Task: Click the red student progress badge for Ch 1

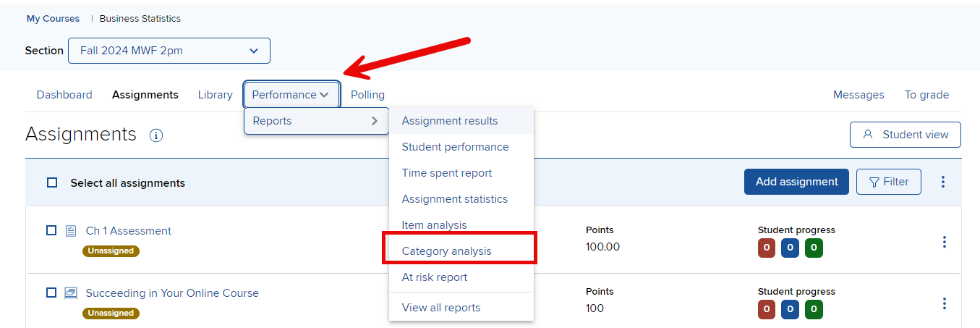Action: coord(767,248)
